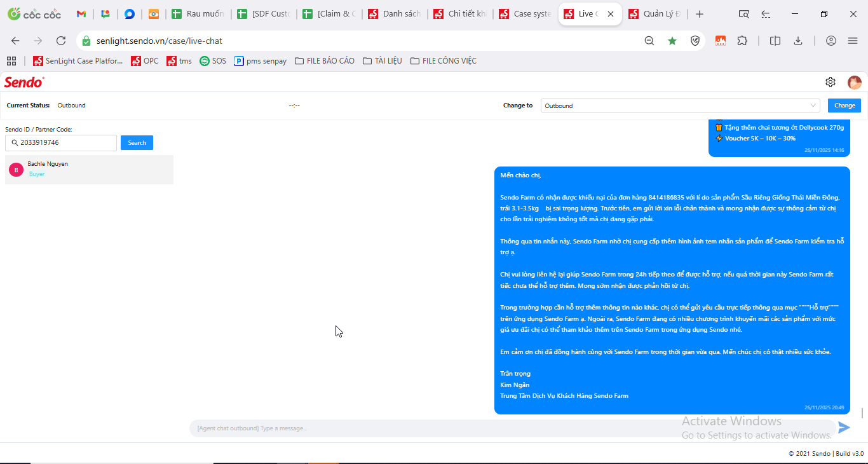This screenshot has width=868, height=464.
Task: Select the Bachle Nguyen buyer conversation
Action: tap(89, 170)
